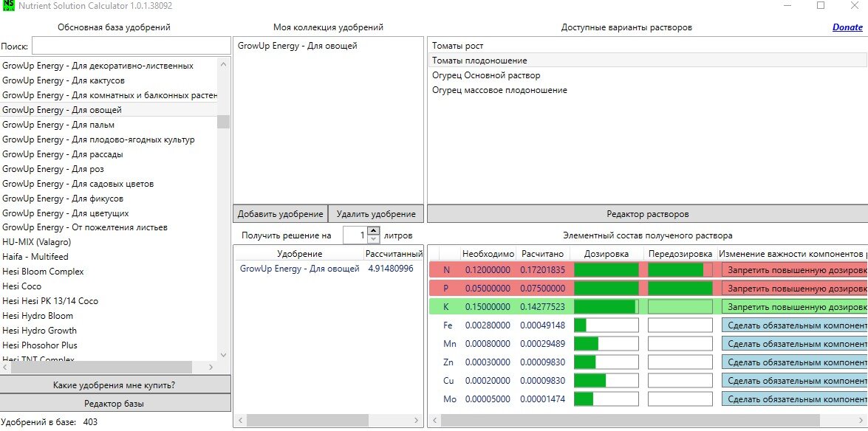Click 'Добавить удобрение' to add fertilizer
868x431 pixels.
[279, 213]
